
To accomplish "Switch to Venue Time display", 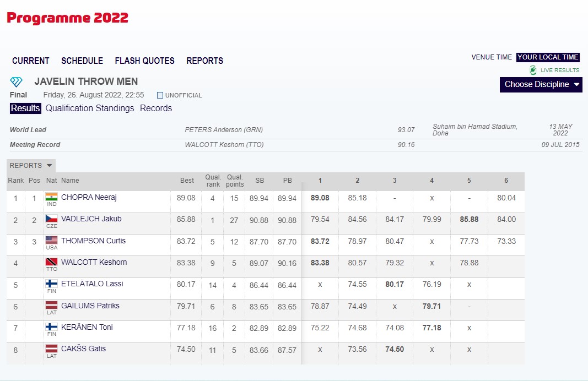I will (492, 57).
